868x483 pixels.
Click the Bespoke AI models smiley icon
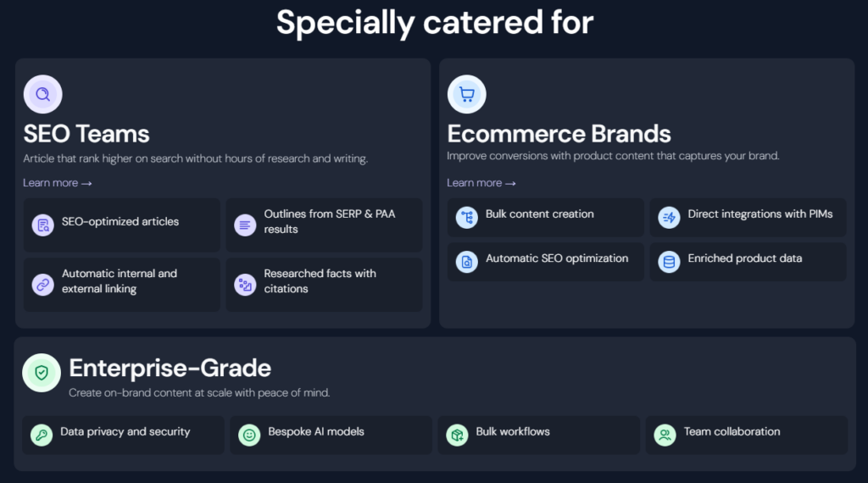tap(249, 436)
